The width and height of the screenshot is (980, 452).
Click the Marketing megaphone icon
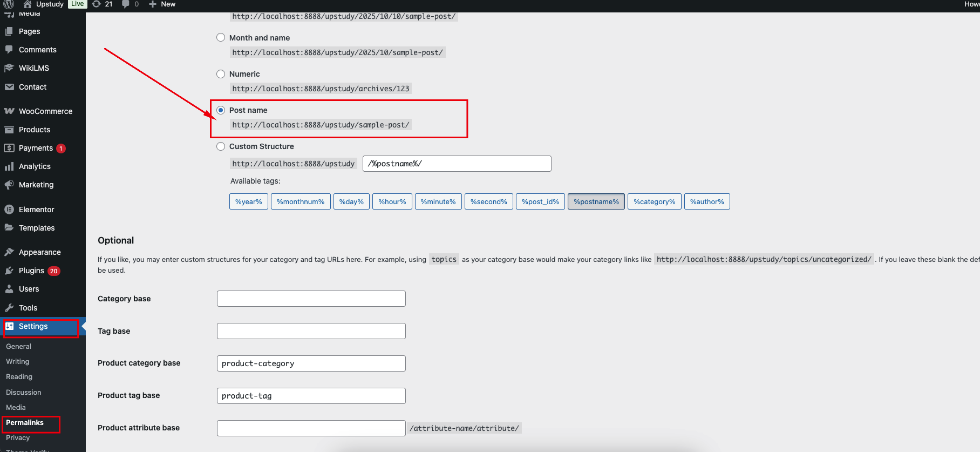(9, 185)
